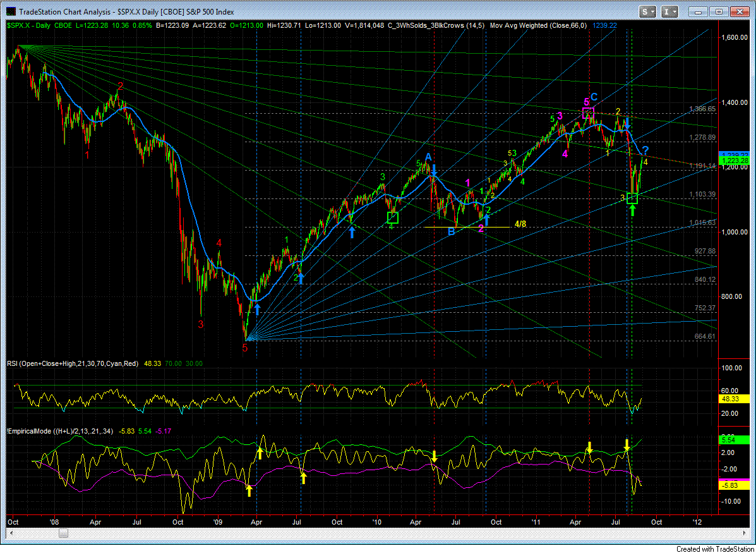
Task: Select the '$SPX.X - Daily' symbol label
Action: [x=28, y=25]
